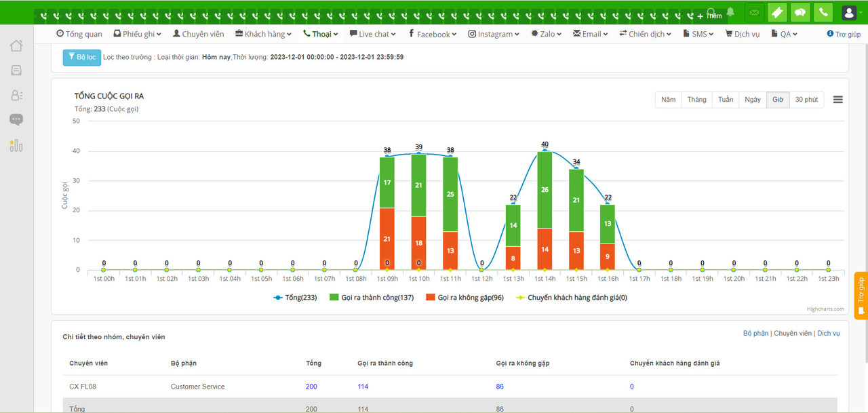Click green segment labeled 25 in 11h bar

tap(450, 195)
